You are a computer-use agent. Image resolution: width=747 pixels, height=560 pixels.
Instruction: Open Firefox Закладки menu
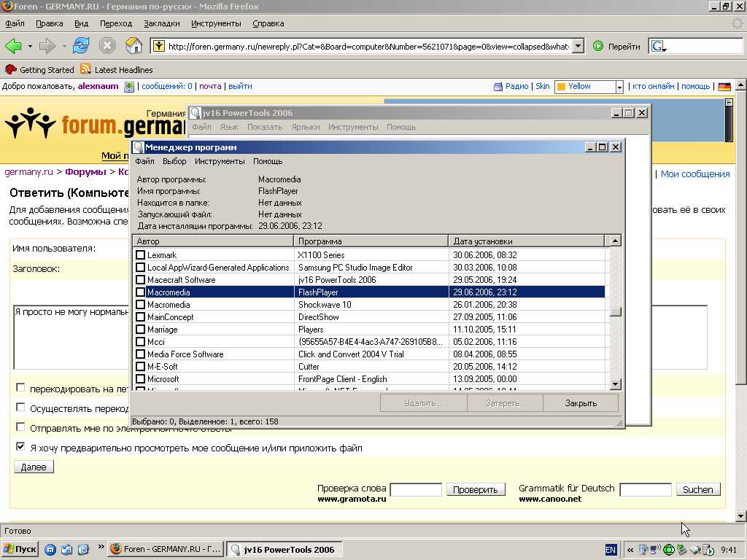click(x=161, y=23)
